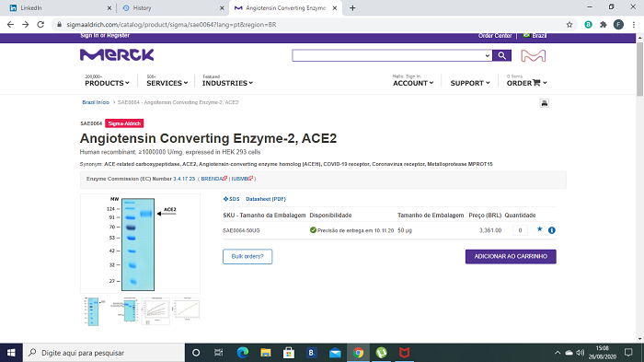This screenshot has width=644, height=362.
Task: Open the blue info icon for SAE0064-50UG
Action: [x=552, y=230]
